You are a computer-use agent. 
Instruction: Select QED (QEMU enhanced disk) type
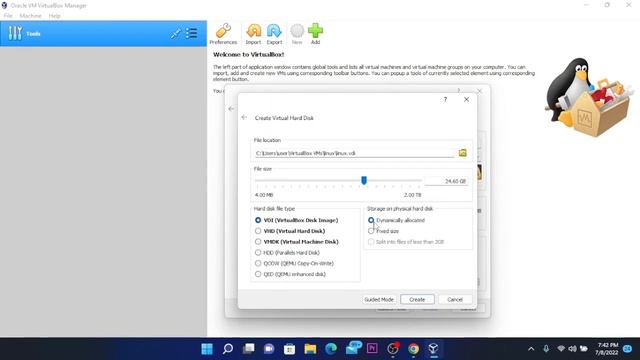tap(290, 274)
